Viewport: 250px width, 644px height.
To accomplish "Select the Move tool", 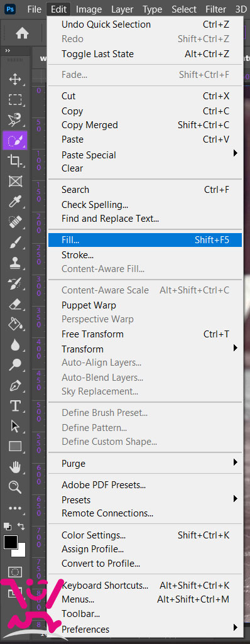I will pos(15,79).
